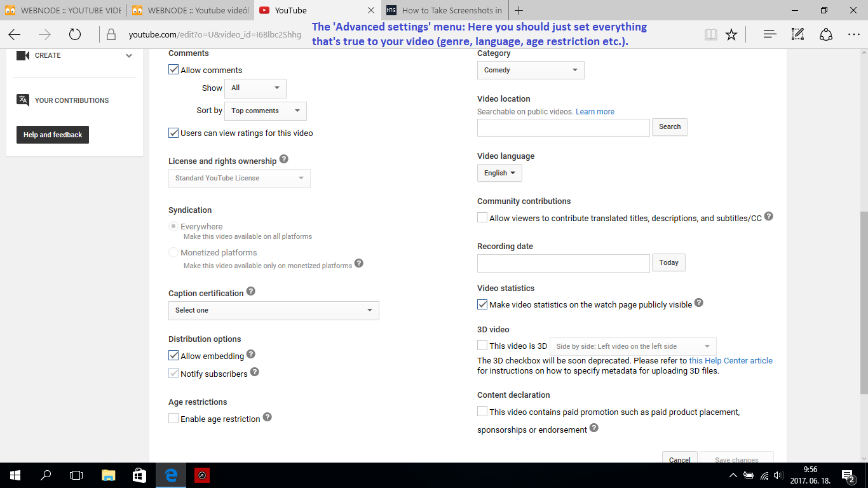Click help icon next to Enable age restriction

click(267, 417)
